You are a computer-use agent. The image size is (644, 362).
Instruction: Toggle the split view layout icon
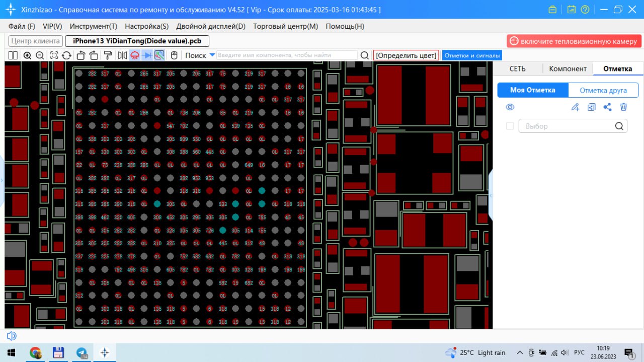(13, 55)
